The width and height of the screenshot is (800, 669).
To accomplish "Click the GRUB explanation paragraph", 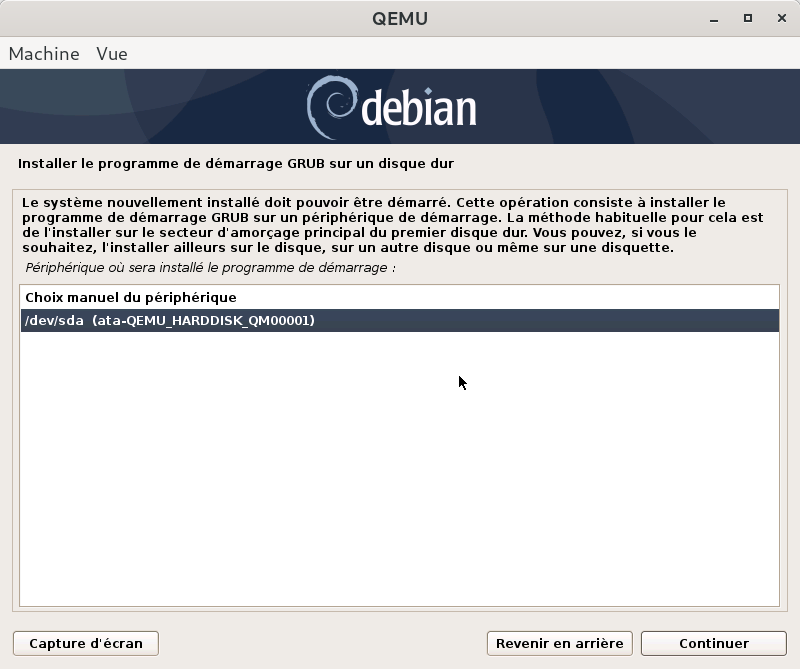I will pos(392,225).
